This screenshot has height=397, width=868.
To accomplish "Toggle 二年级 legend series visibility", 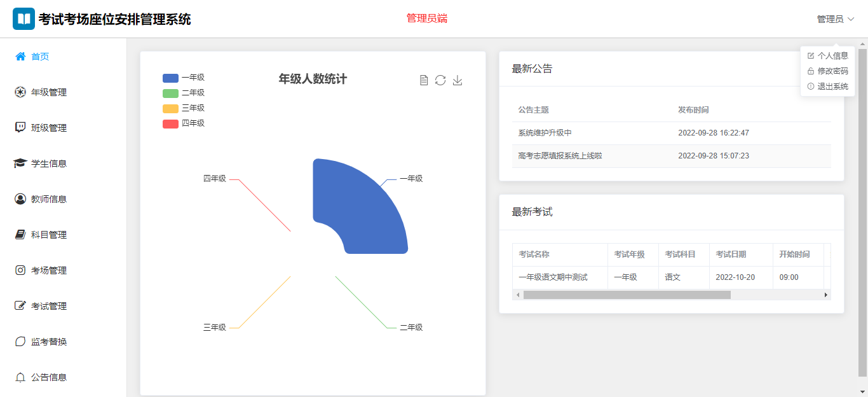I will [x=184, y=93].
